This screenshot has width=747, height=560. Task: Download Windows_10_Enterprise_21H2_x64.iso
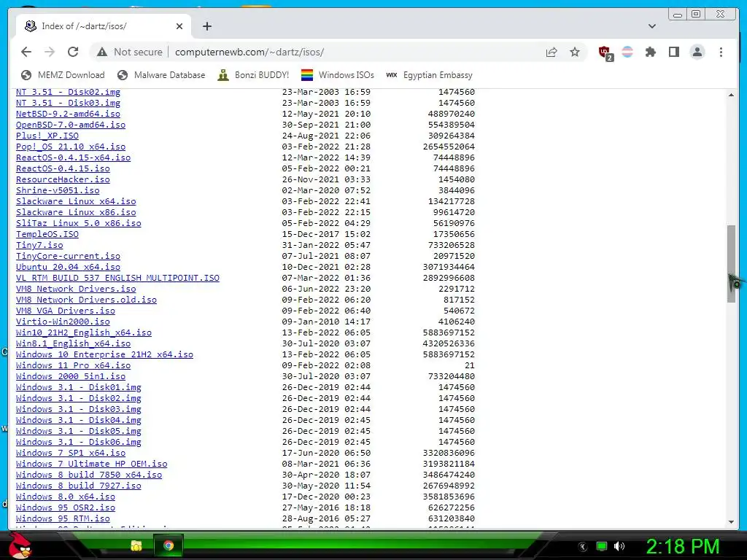click(x=105, y=355)
